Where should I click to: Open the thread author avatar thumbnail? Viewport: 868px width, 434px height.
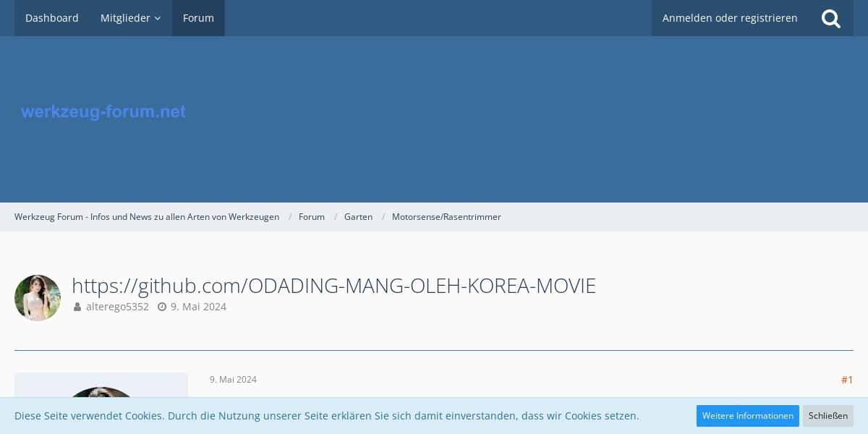point(38,298)
